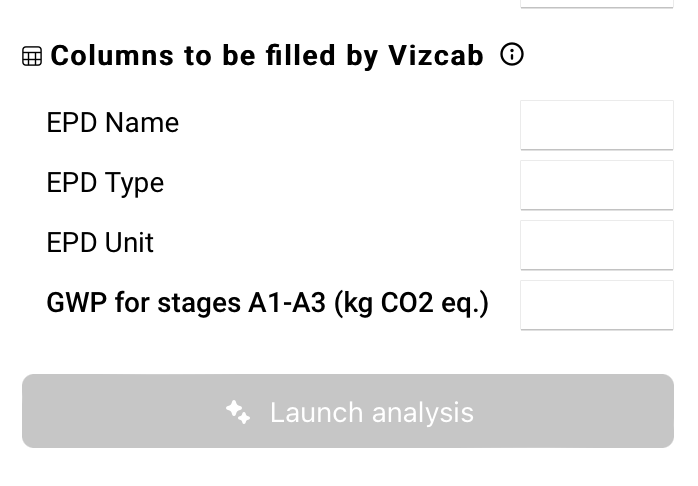
Task: Click the word Columns in section title
Action: [x=112, y=55]
